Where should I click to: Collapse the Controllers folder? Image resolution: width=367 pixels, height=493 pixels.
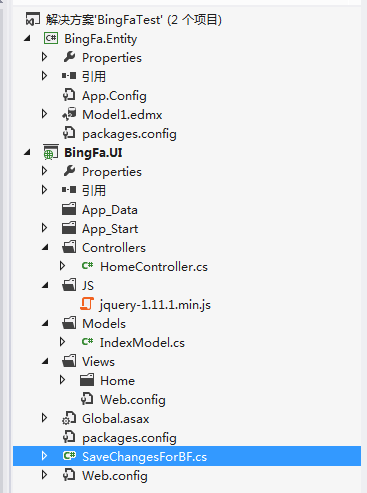[x=45, y=248]
